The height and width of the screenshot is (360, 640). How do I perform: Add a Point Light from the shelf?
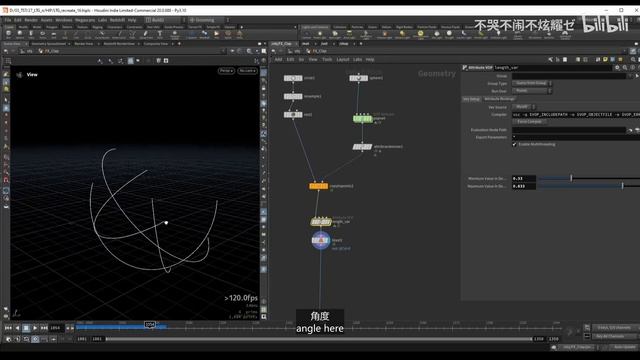click(x=320, y=34)
